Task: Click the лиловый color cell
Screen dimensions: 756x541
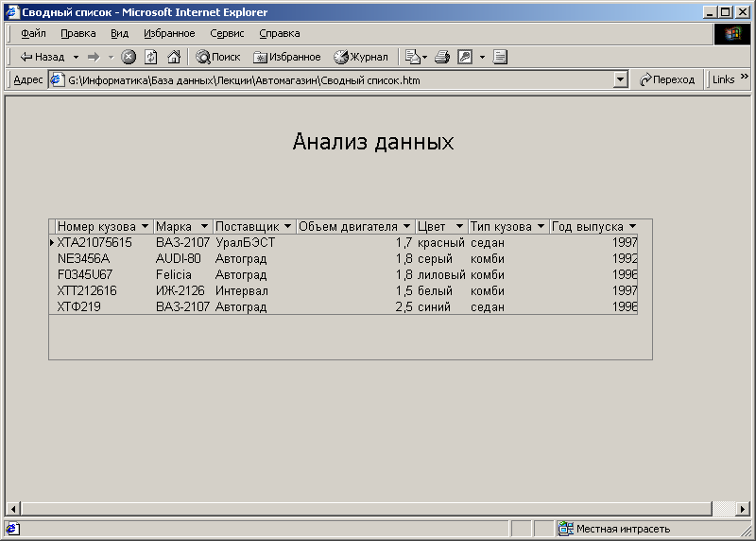Action: (x=441, y=274)
